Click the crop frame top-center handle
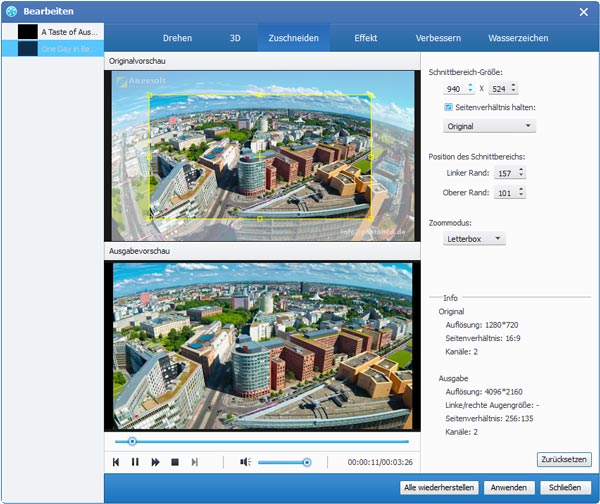The height and width of the screenshot is (504, 600). pos(260,95)
